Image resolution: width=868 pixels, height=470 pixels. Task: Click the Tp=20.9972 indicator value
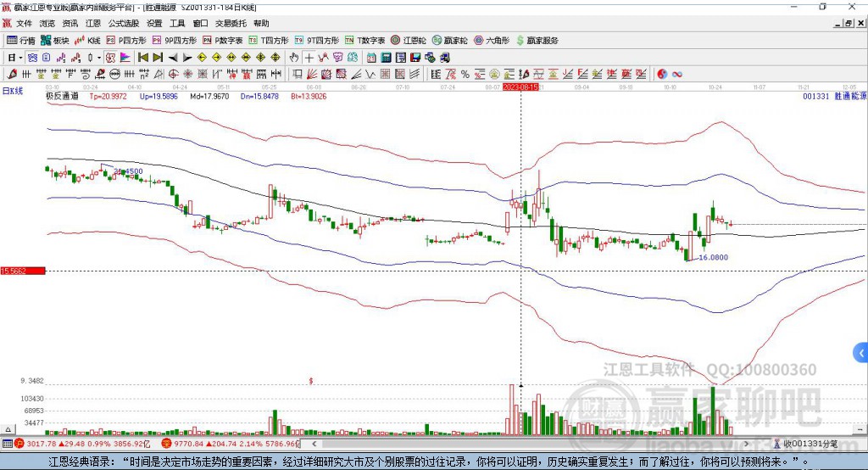click(x=108, y=96)
